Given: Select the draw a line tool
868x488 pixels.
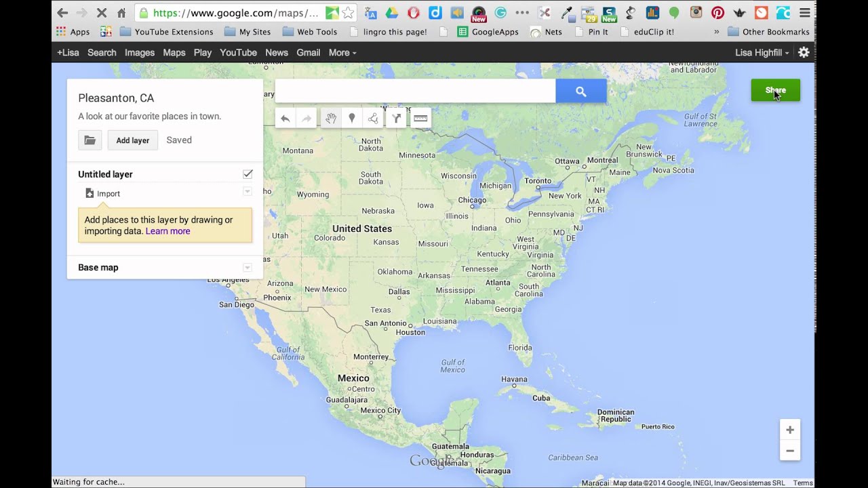Looking at the screenshot, I should 373,119.
